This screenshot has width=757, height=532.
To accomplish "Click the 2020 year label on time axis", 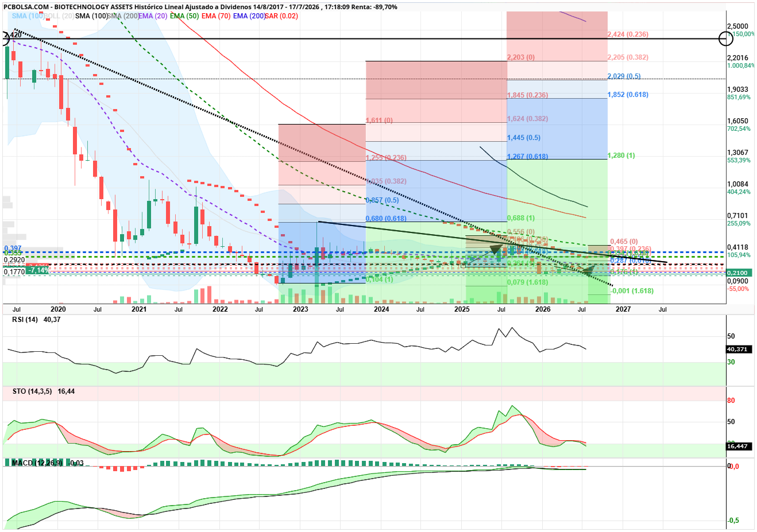I will click(x=58, y=309).
